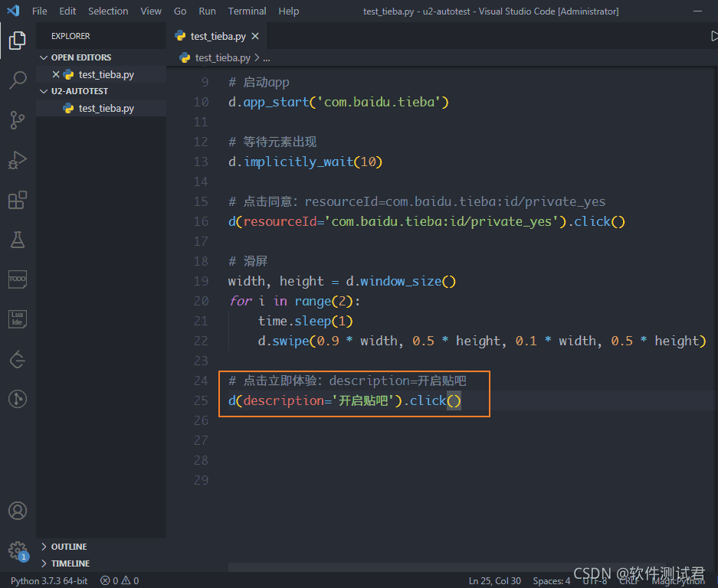The height and width of the screenshot is (588, 718).
Task: Open the Lua Ide sidebar panel
Action: point(17,319)
